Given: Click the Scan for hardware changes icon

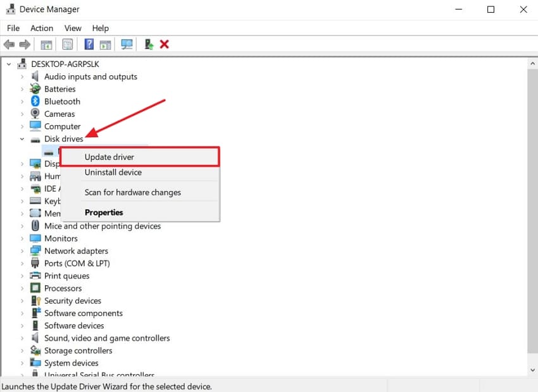Looking at the screenshot, I should click(127, 44).
